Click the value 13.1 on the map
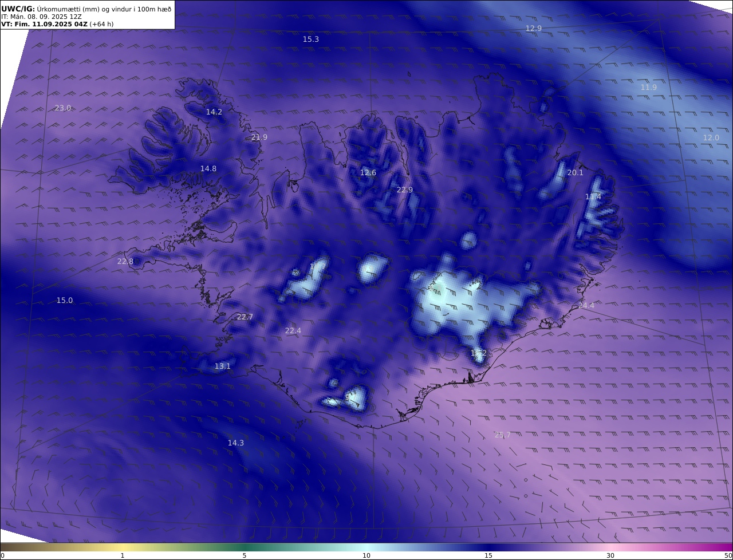 (223, 366)
